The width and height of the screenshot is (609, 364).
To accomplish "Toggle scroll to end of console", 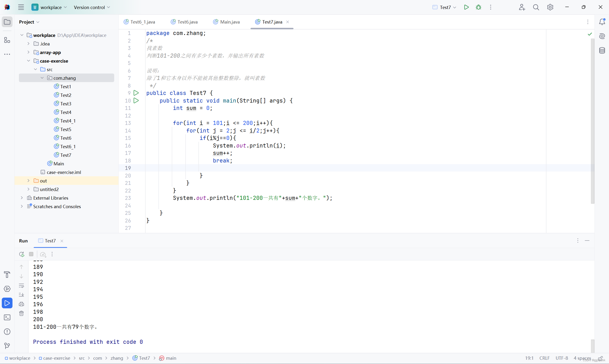I will point(22,295).
